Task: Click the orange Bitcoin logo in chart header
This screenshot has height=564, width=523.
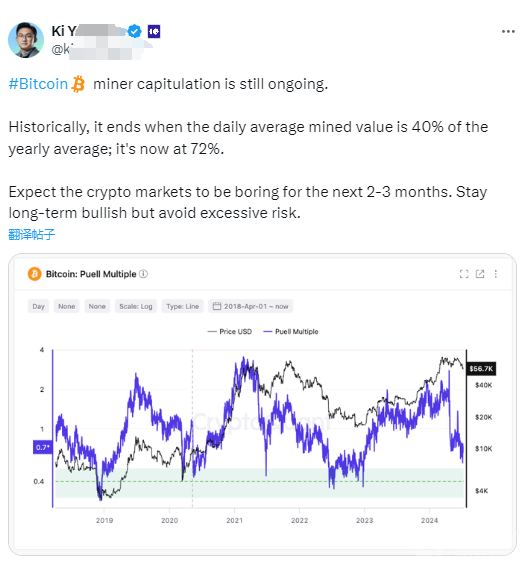Action: pos(35,274)
